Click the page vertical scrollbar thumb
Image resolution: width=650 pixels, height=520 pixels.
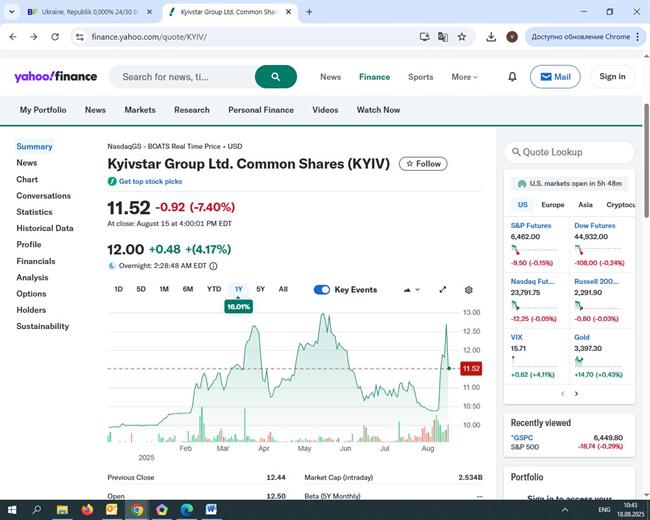[646, 160]
